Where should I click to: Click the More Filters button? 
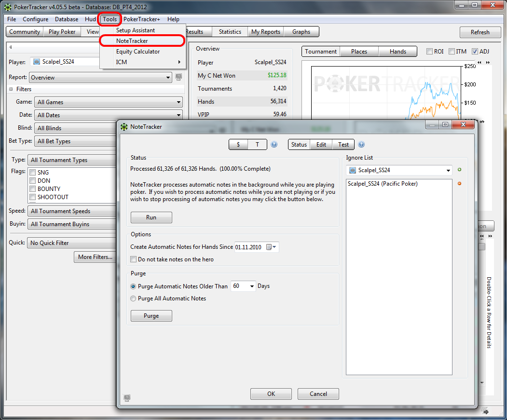point(95,257)
